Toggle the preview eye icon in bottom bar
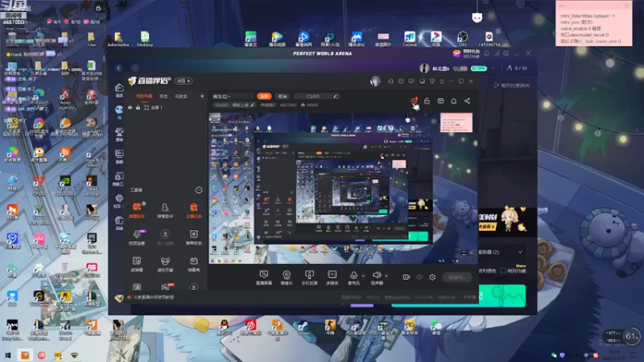 point(419,277)
